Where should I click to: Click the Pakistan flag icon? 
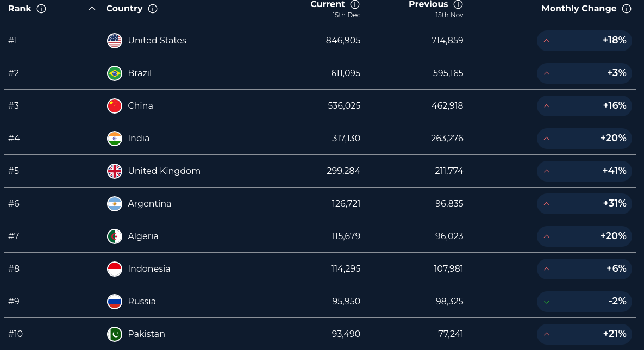pyautogui.click(x=115, y=334)
